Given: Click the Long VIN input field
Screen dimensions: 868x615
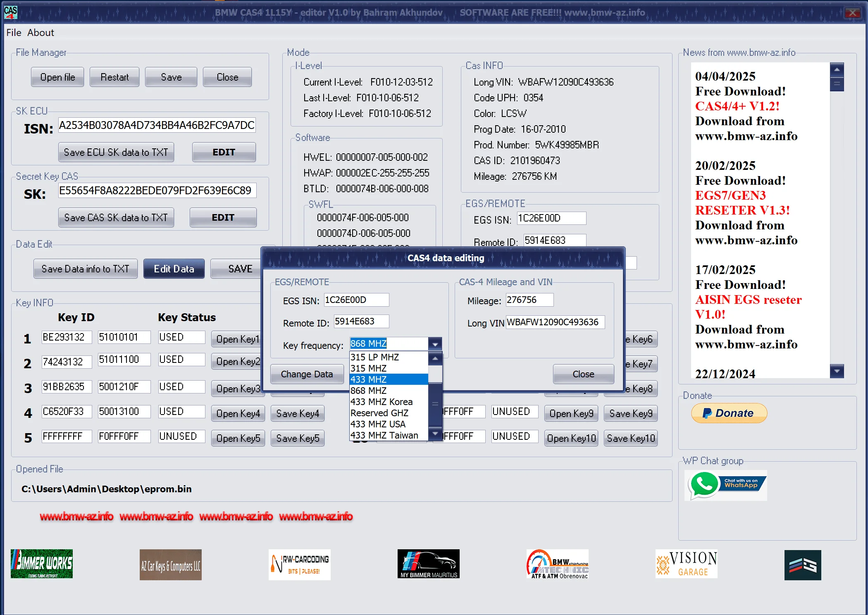Looking at the screenshot, I should click(x=555, y=322).
